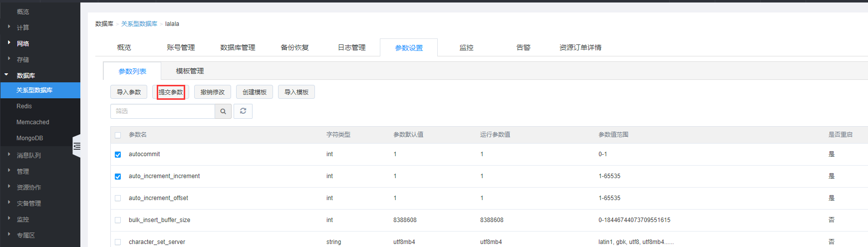Uncheck the autocommit row checkbox

pos(118,155)
